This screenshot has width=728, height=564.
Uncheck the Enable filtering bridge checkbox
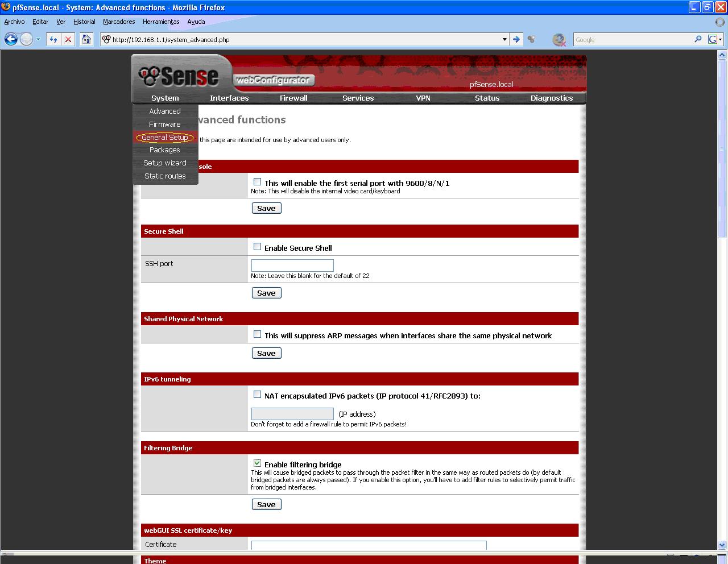pos(257,463)
